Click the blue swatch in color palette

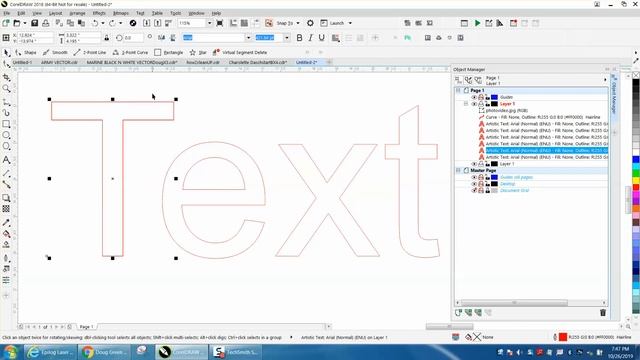(636, 159)
